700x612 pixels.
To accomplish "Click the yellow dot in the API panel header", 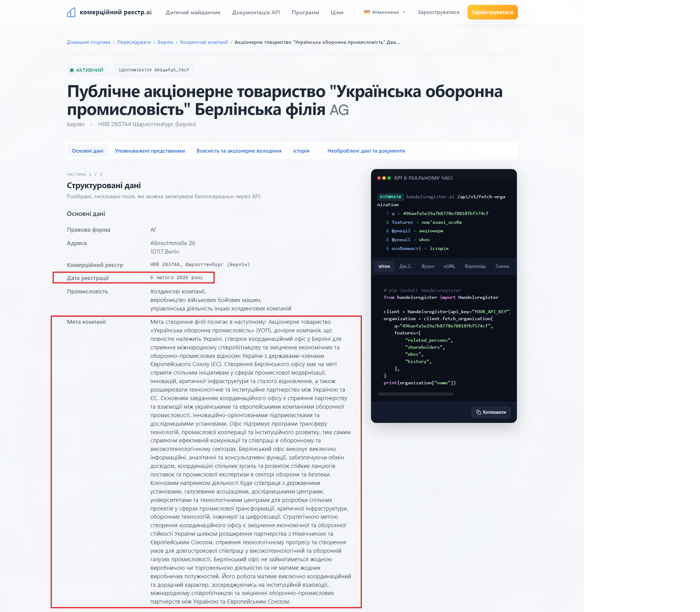I will pyautogui.click(x=384, y=178).
